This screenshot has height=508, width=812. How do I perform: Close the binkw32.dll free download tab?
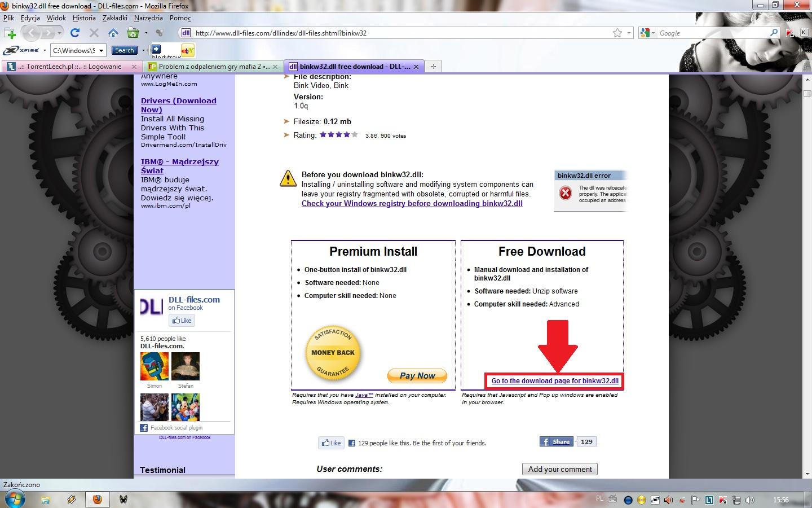(x=416, y=67)
